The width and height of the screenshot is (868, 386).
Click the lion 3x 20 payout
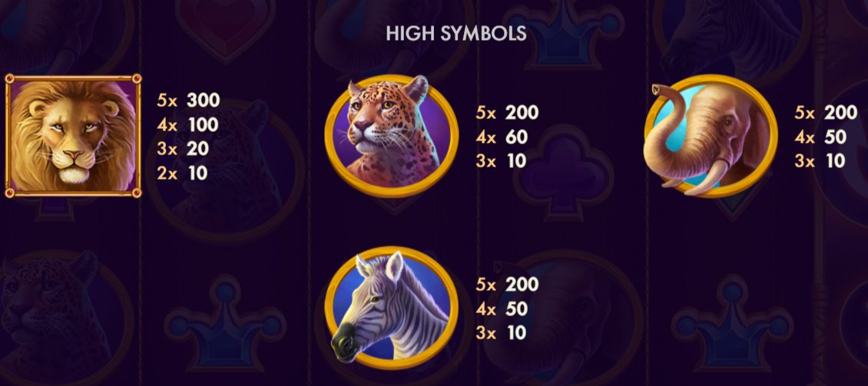pos(184,149)
